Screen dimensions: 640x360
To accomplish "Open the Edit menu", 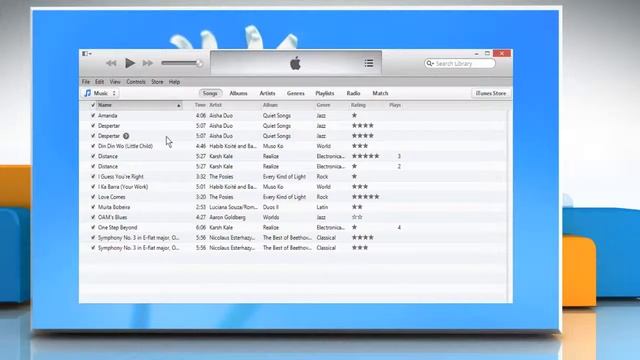I will 100,82.
